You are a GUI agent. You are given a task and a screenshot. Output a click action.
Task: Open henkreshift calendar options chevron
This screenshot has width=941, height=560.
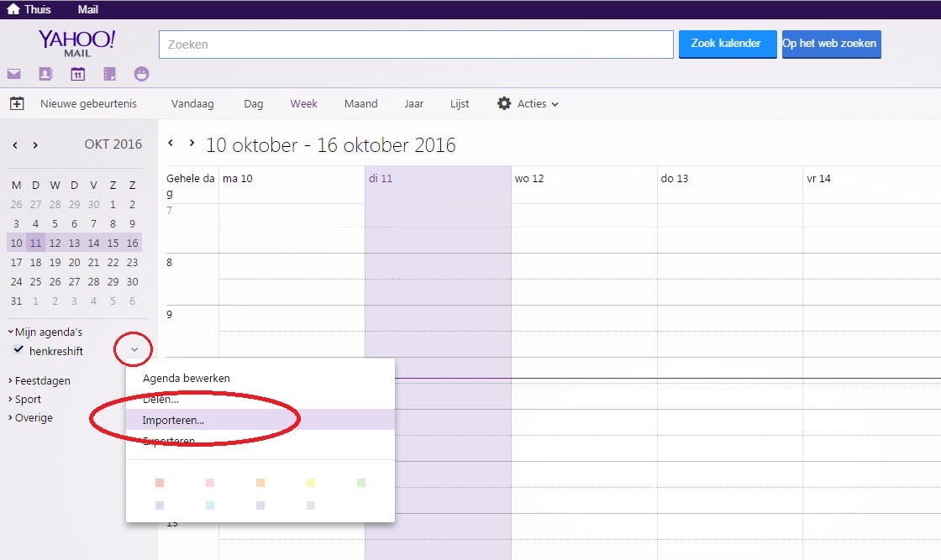click(134, 349)
